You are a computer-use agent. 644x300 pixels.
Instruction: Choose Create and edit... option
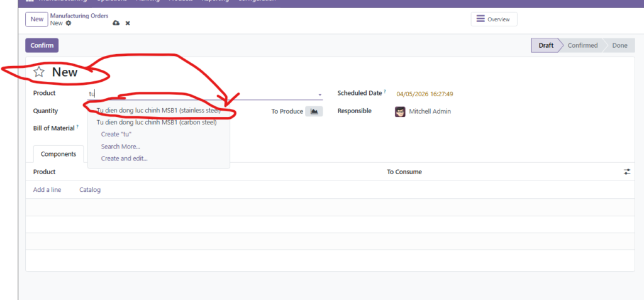click(x=124, y=158)
